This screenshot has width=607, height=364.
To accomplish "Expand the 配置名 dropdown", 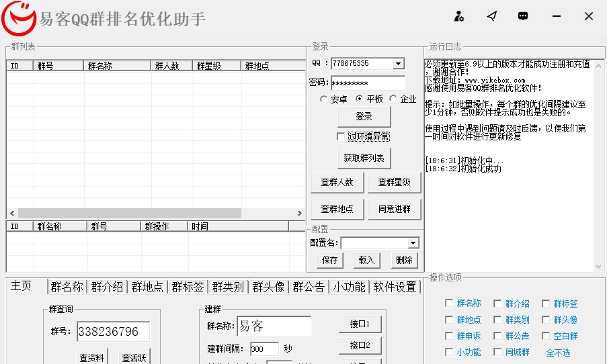I will tap(413, 243).
